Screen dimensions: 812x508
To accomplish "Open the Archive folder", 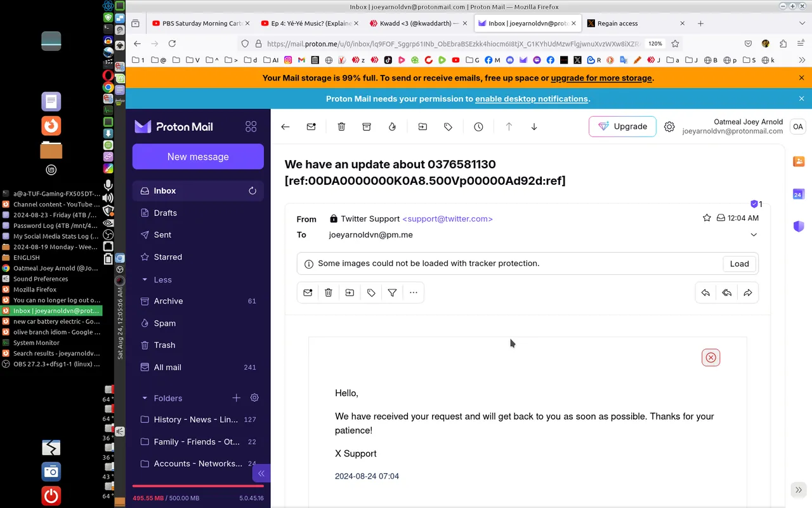I will click(x=198, y=301).
